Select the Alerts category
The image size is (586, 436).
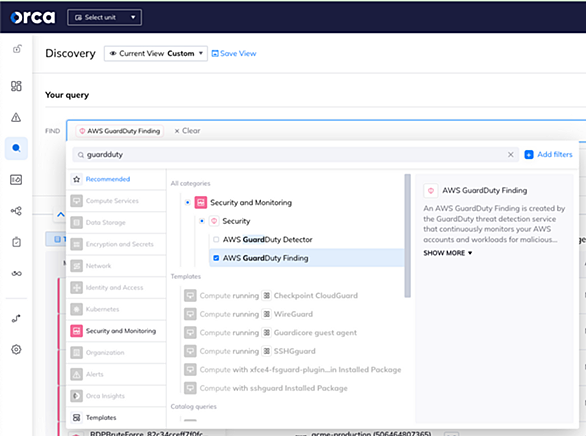116,374
